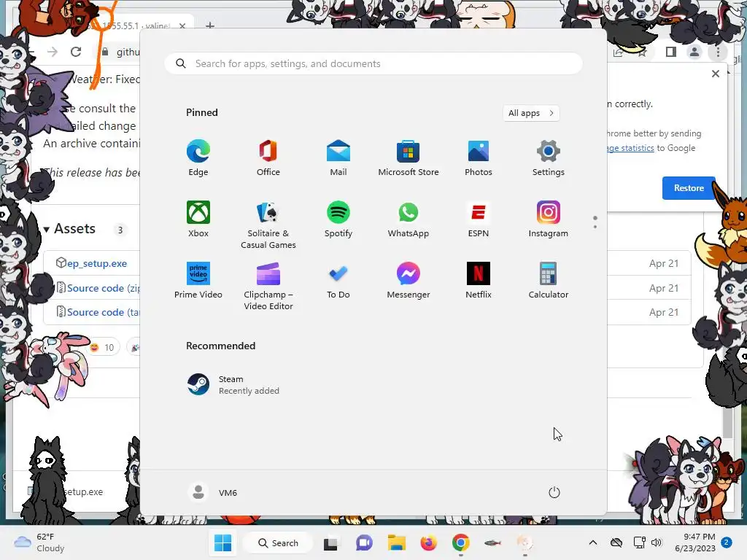The image size is (747, 560).
Task: Open Messenger from pinned apps
Action: click(x=409, y=281)
